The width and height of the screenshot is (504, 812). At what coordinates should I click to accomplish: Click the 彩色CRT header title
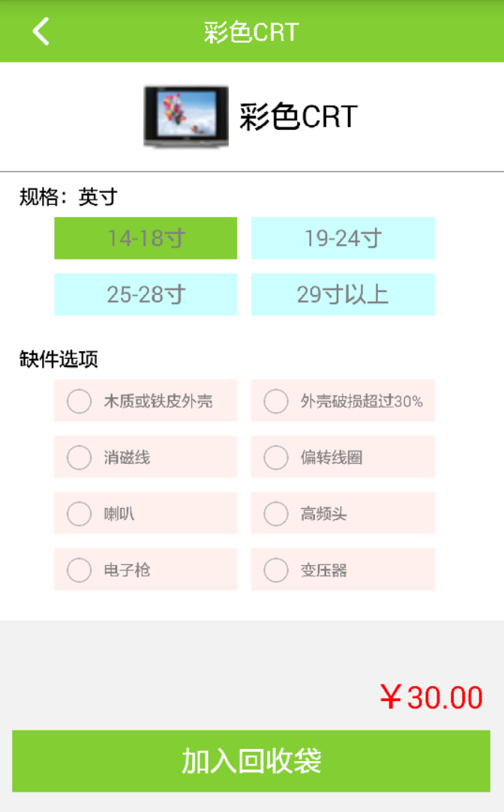[x=251, y=32]
